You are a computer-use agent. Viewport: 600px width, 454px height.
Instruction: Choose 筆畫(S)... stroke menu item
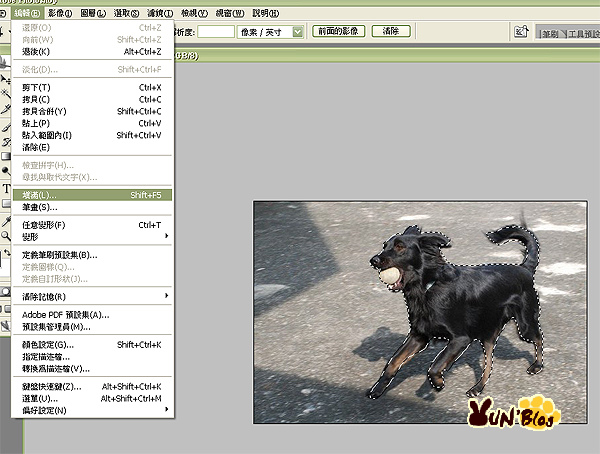coord(92,207)
